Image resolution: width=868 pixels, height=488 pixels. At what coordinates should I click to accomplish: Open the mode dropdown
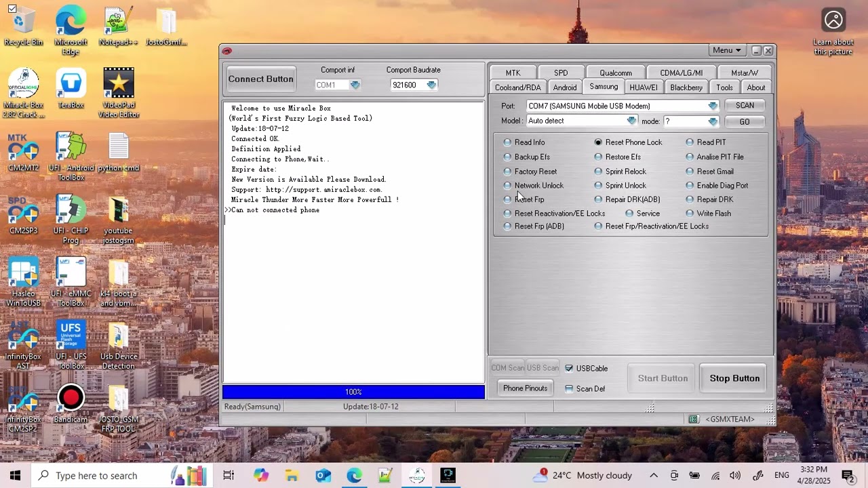coord(713,122)
